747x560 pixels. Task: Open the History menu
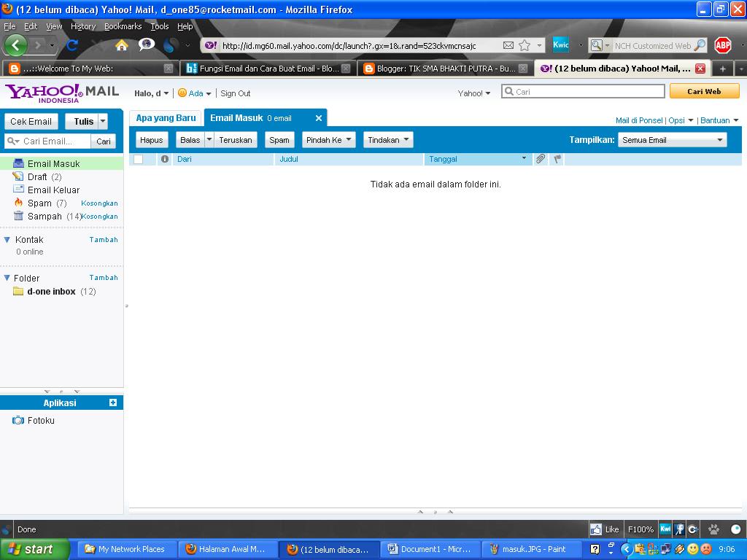pos(83,26)
